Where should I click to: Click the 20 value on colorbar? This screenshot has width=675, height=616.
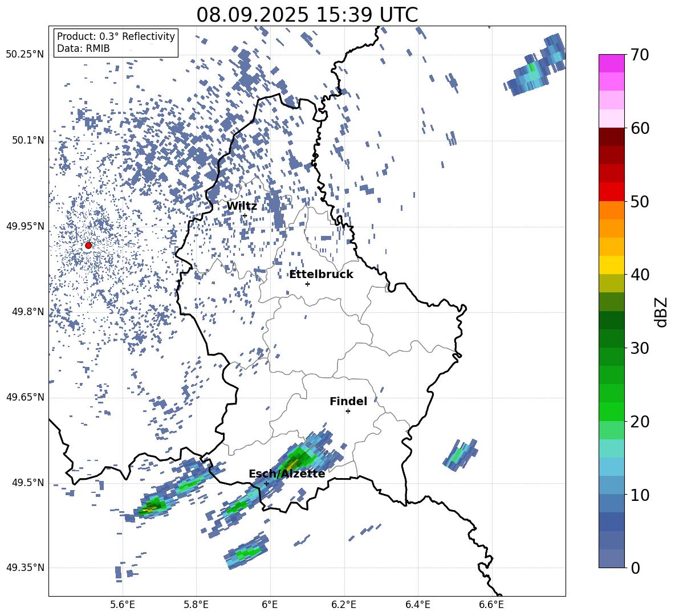pos(640,422)
